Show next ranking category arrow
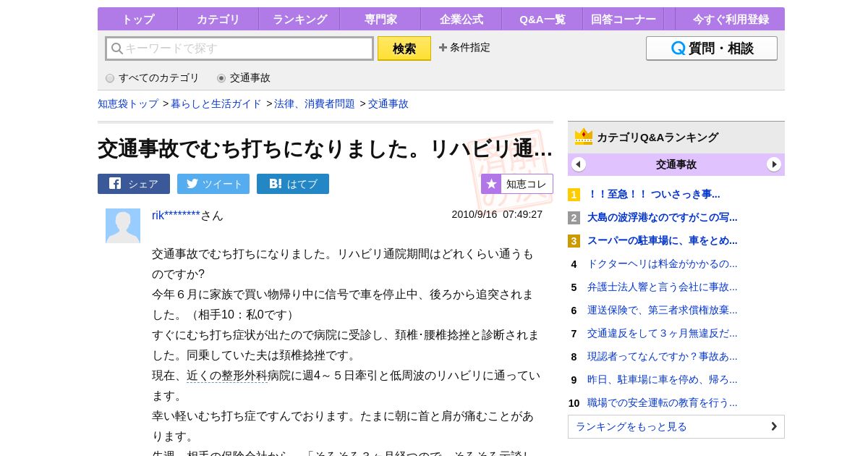868x456 pixels. 774,164
